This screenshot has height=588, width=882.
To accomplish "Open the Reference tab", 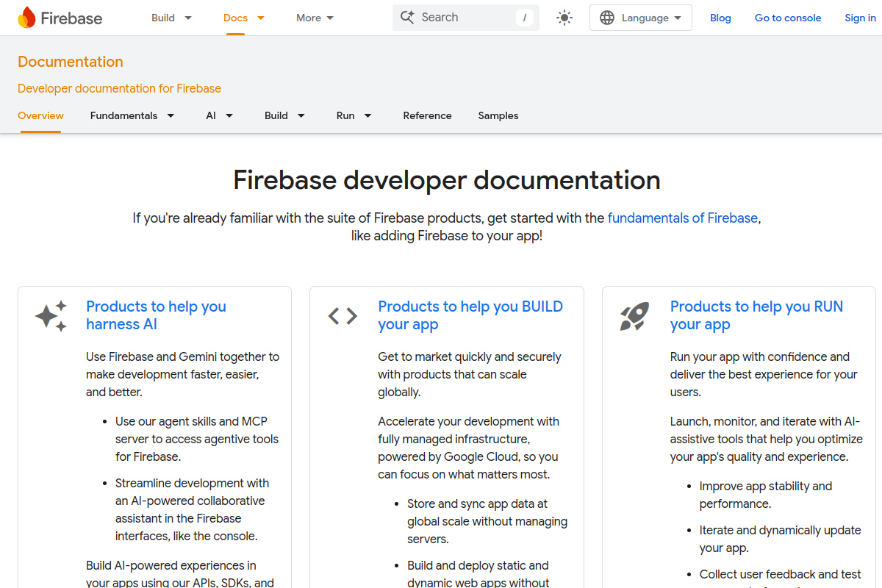I will [427, 115].
